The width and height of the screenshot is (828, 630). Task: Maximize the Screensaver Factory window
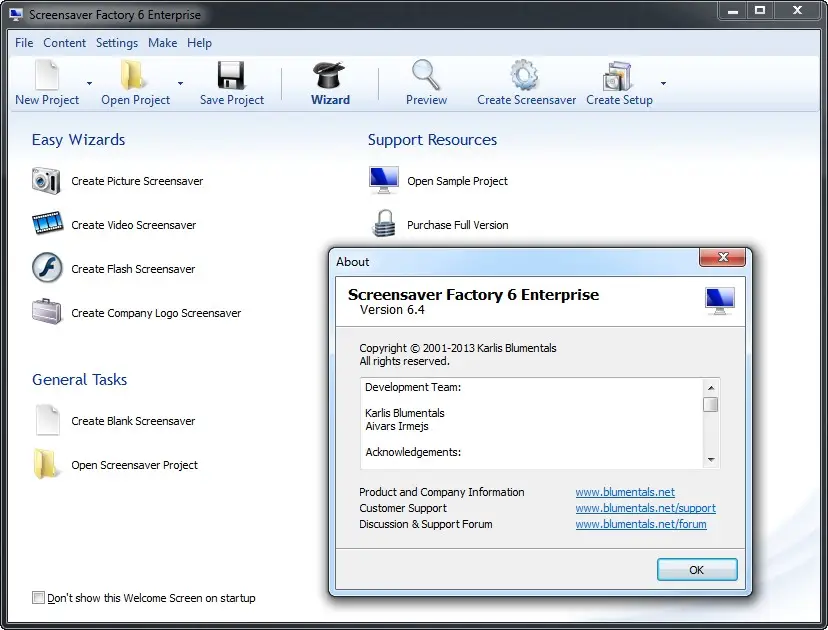coord(760,11)
